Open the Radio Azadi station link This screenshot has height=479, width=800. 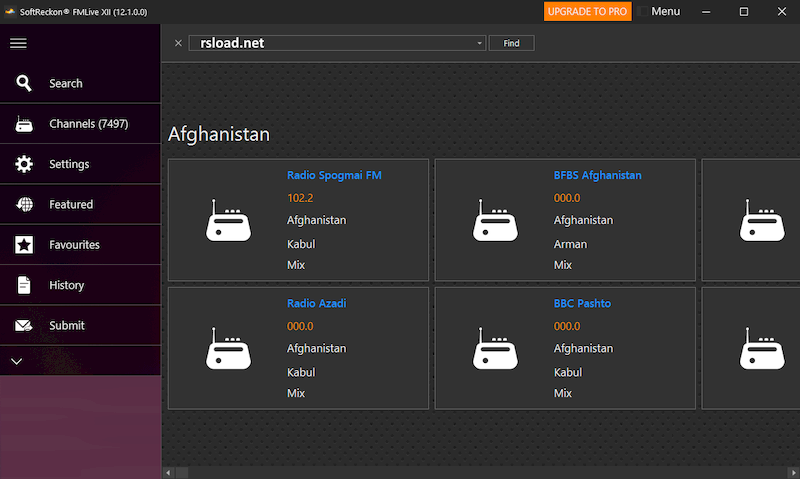click(316, 303)
